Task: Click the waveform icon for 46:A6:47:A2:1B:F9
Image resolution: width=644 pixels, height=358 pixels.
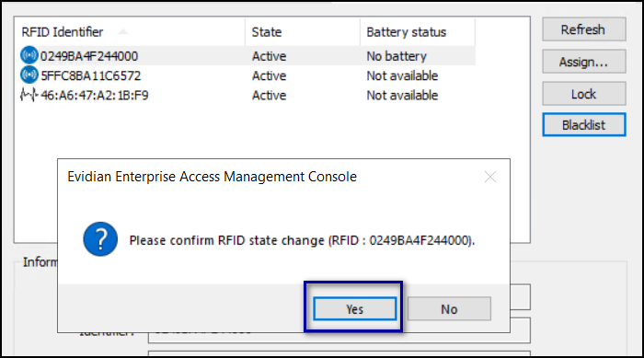Action: coord(29,95)
